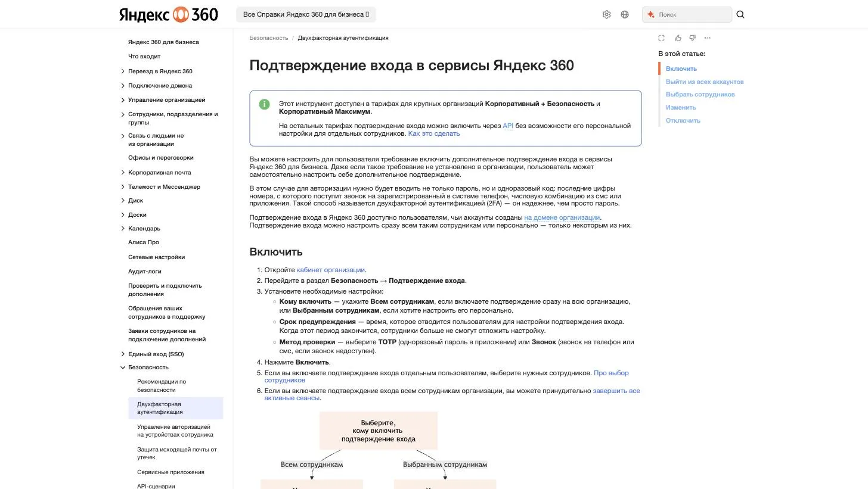Open the Алиса Про sidebar item
Image resolution: width=868 pixels, height=489 pixels.
(x=144, y=242)
